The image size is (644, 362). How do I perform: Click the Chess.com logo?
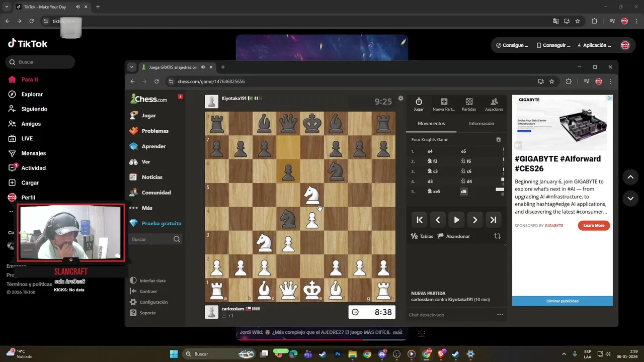click(x=148, y=99)
